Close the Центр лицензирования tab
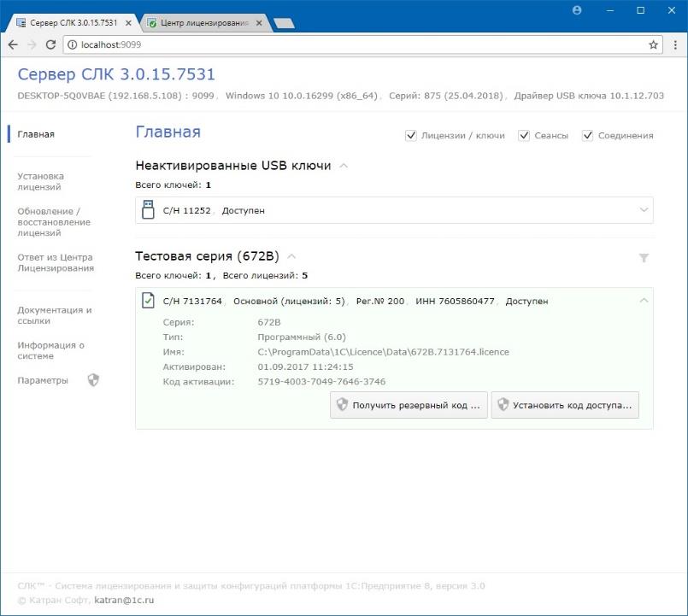Image resolution: width=688 pixels, height=616 pixels. pyautogui.click(x=259, y=23)
